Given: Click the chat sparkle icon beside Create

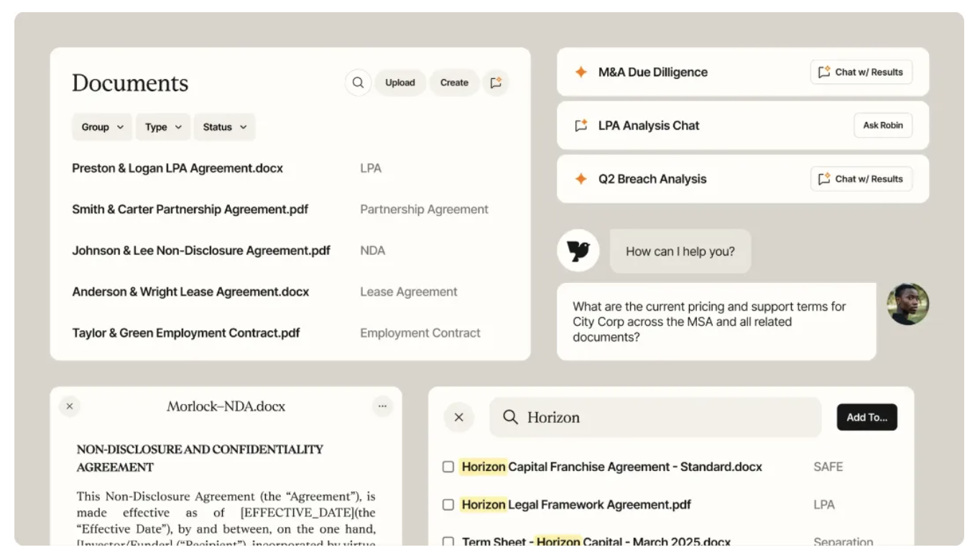Looking at the screenshot, I should tap(496, 83).
